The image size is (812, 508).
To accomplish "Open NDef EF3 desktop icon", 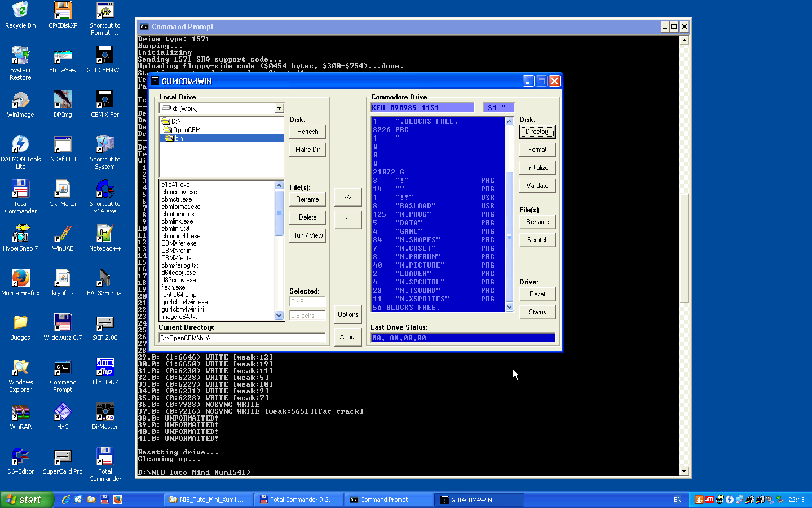I will 63,149.
